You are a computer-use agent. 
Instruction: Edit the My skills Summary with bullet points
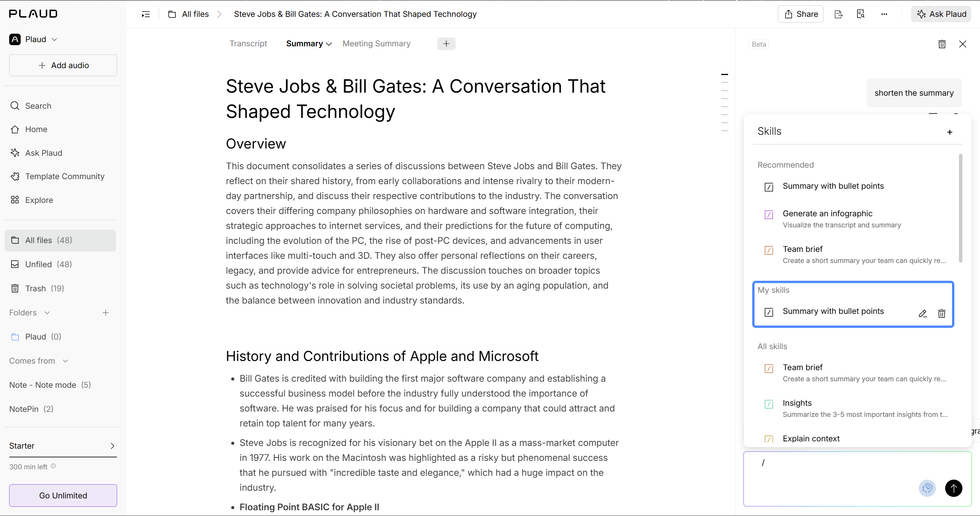[x=923, y=314]
